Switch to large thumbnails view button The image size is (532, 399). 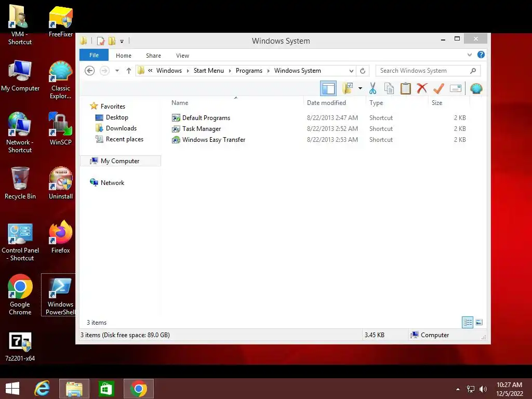pyautogui.click(x=479, y=322)
